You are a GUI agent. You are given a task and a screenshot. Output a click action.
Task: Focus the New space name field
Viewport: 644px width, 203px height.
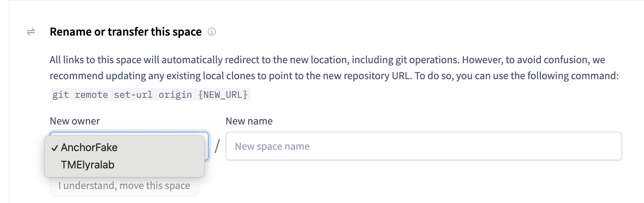pos(424,146)
